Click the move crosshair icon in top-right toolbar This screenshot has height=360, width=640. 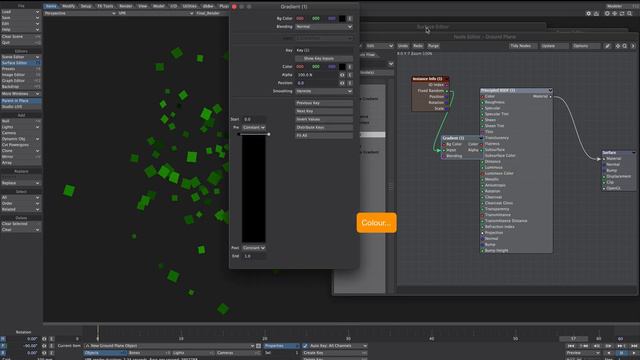(x=615, y=13)
